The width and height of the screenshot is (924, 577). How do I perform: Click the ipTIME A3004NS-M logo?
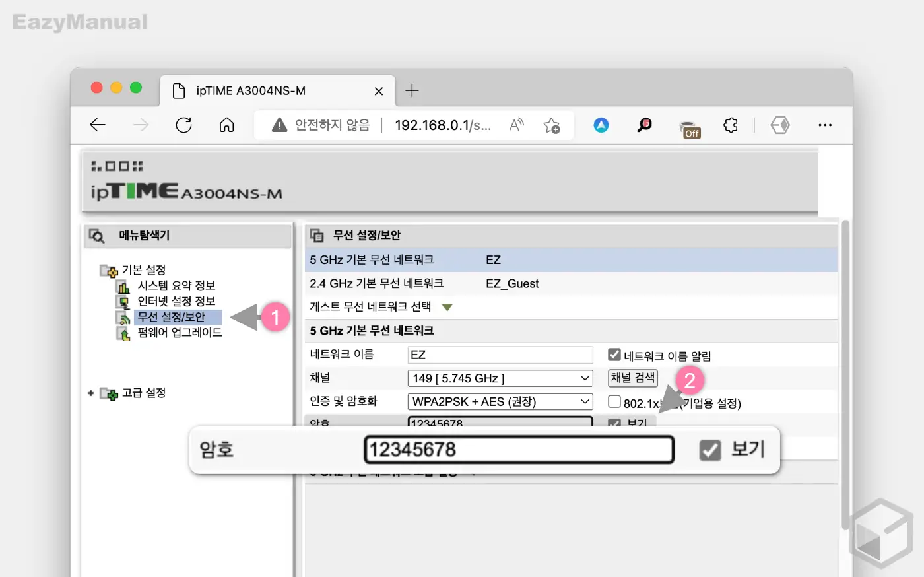pyautogui.click(x=186, y=191)
